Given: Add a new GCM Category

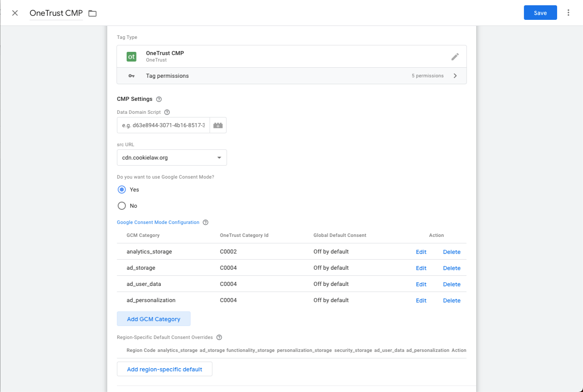Looking at the screenshot, I should [153, 319].
